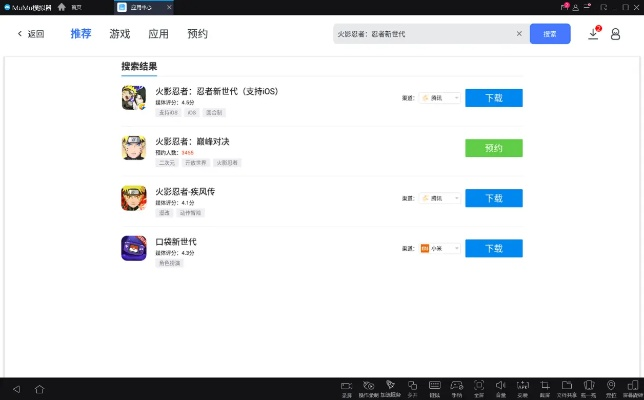The image size is (644, 400).
Task: Expand channel dropdown for 火影忍者-疾风传
Action: 440,198
